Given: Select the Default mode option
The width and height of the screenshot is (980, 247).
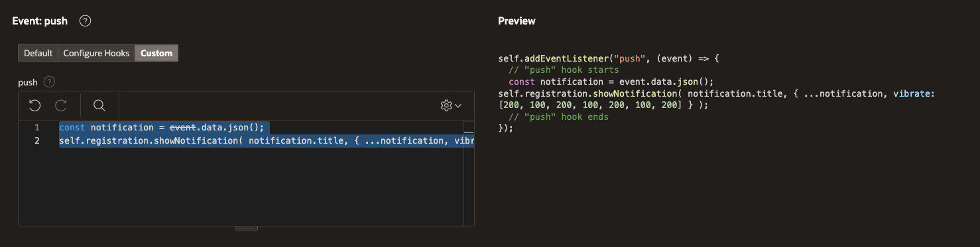Looking at the screenshot, I should click(38, 53).
